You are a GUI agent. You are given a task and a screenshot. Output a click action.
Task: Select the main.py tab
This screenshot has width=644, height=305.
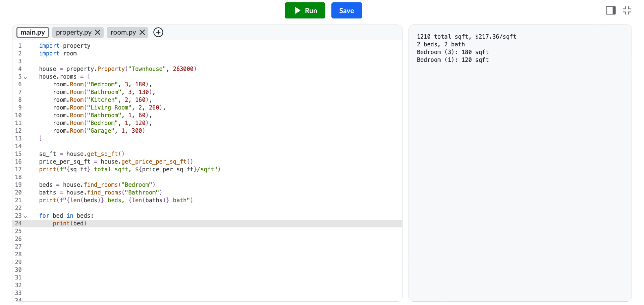click(x=33, y=32)
